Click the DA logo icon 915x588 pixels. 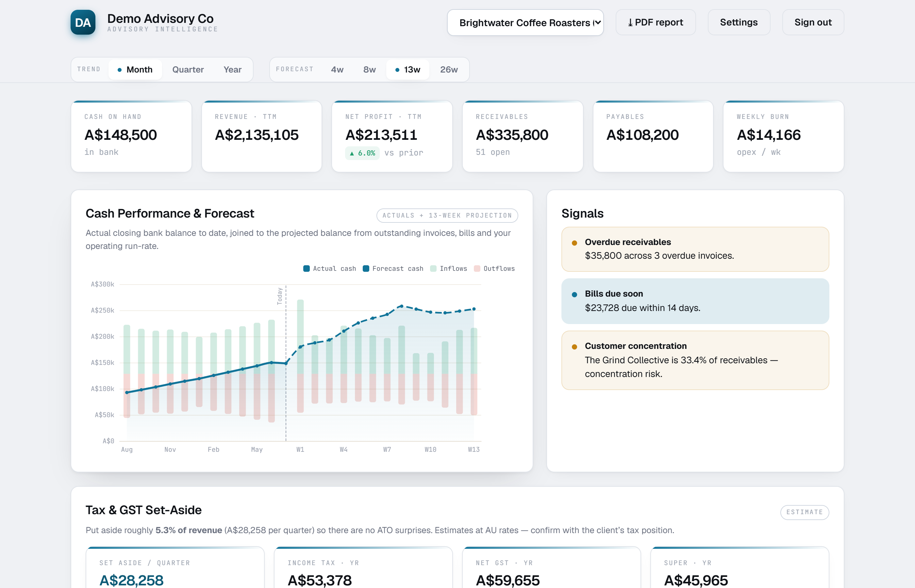point(83,23)
